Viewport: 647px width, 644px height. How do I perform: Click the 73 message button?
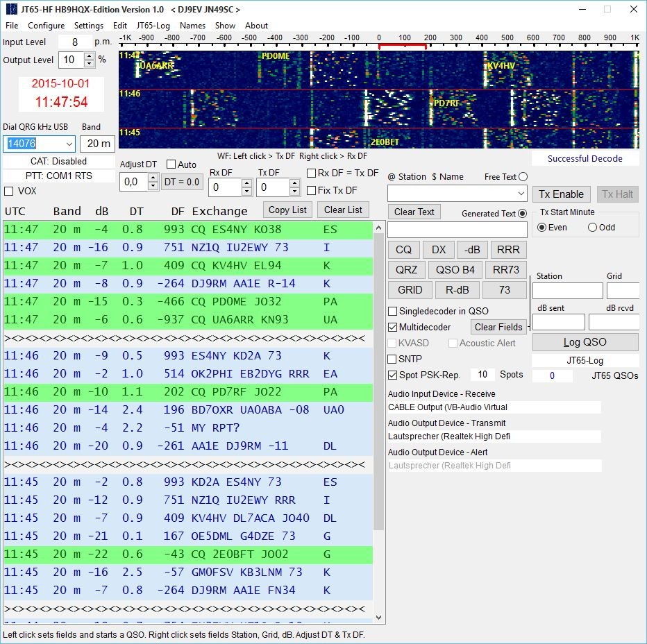coord(505,290)
